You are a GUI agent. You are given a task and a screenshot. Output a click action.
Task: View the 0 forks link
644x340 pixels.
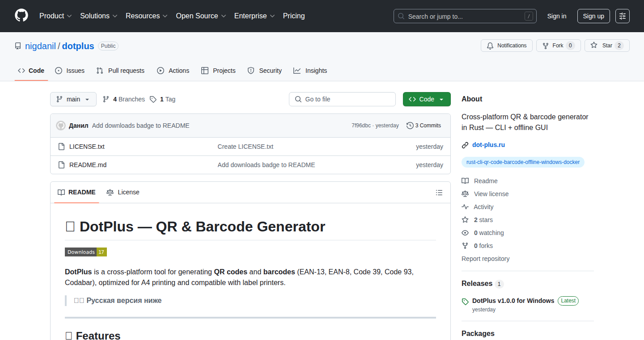pos(477,246)
